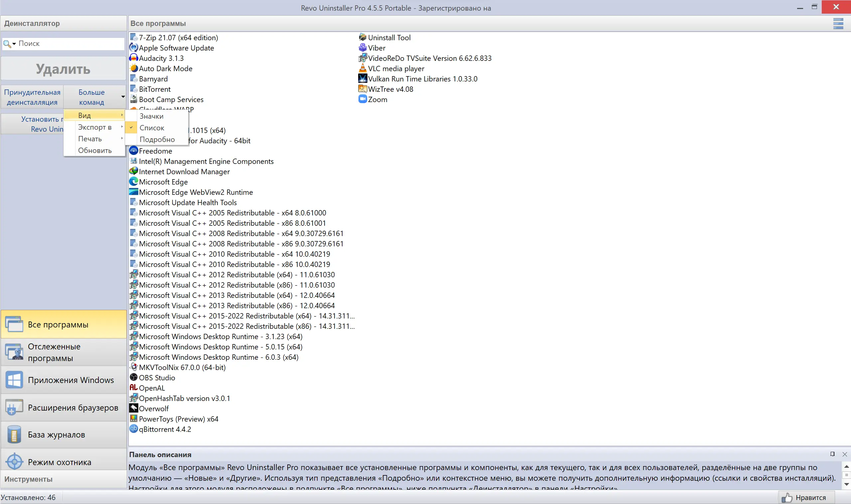The width and height of the screenshot is (851, 504).
Task: Click the thumbs-up Нравится icon
Action: coord(787,498)
